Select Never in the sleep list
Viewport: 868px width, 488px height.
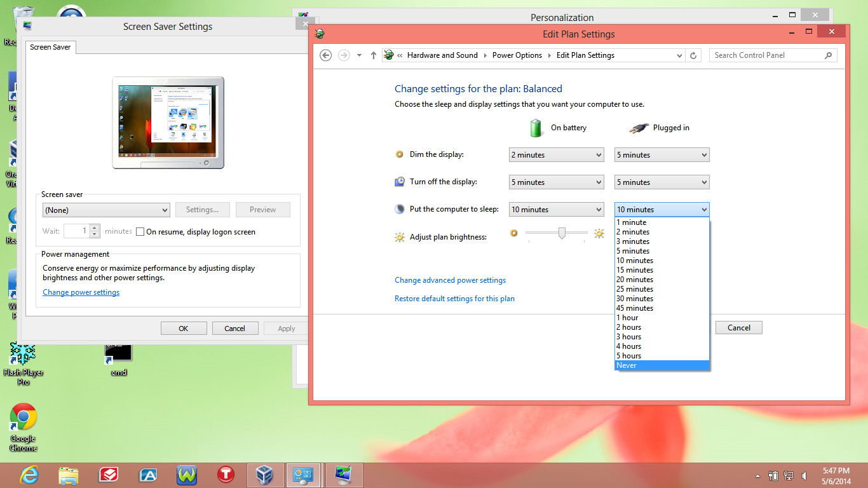tap(661, 365)
